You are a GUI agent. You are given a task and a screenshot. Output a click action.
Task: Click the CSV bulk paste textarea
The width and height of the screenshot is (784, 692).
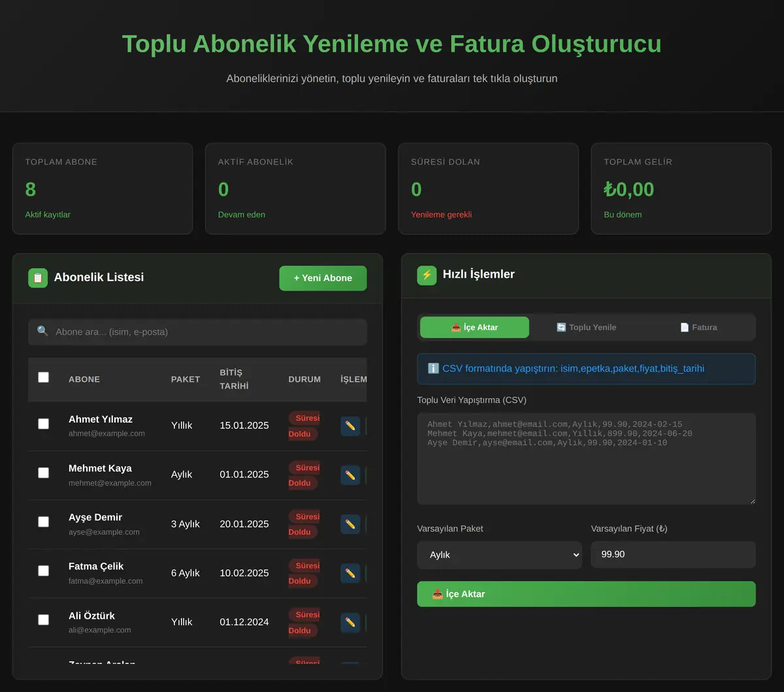586,459
